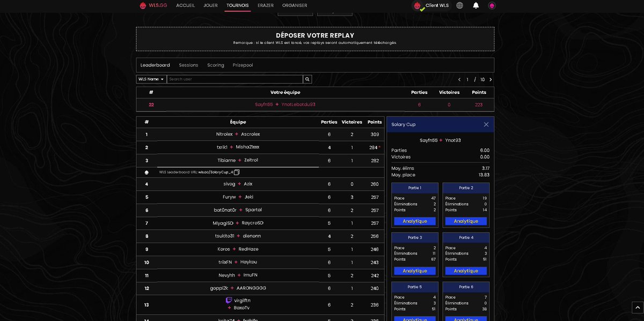Open the JOUER menu item
This screenshot has width=644, height=321.
point(210,5)
